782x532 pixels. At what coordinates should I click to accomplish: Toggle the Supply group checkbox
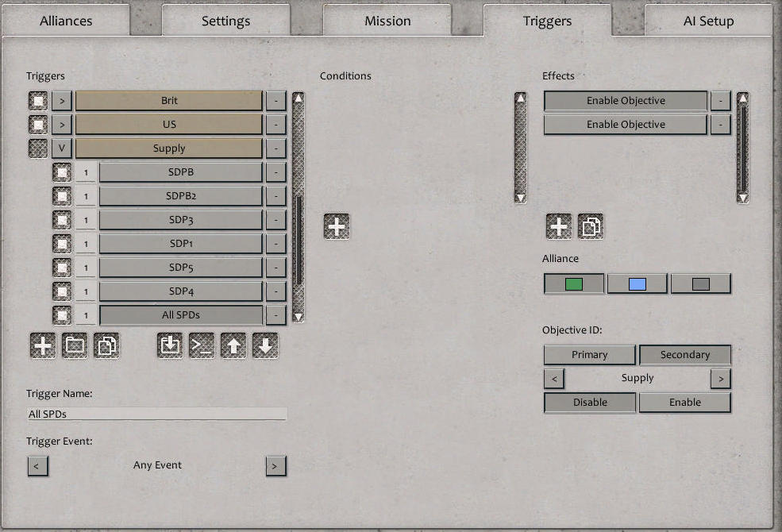click(x=38, y=148)
